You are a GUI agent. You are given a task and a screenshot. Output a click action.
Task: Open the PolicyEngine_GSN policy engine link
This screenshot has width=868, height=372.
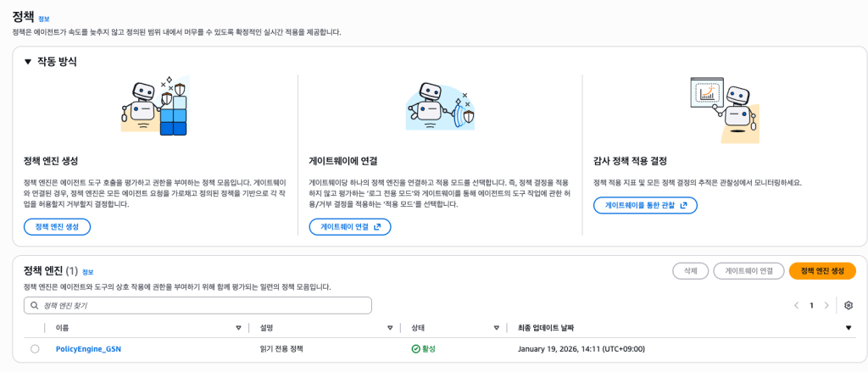[x=88, y=348]
